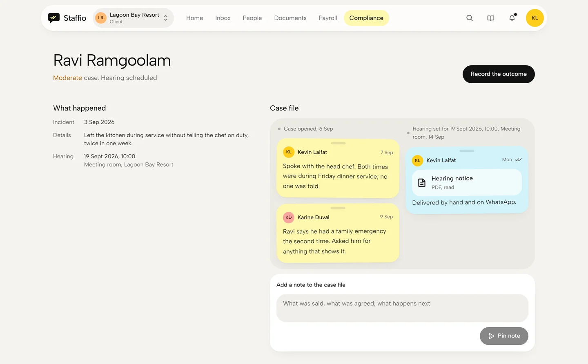The height and width of the screenshot is (364, 588).
Task: Click KL avatar on the Hearing notice card
Action: pos(417,160)
